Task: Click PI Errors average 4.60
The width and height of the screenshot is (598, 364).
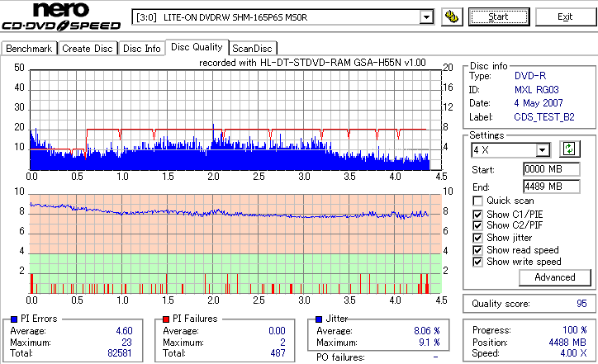Action: (x=125, y=331)
